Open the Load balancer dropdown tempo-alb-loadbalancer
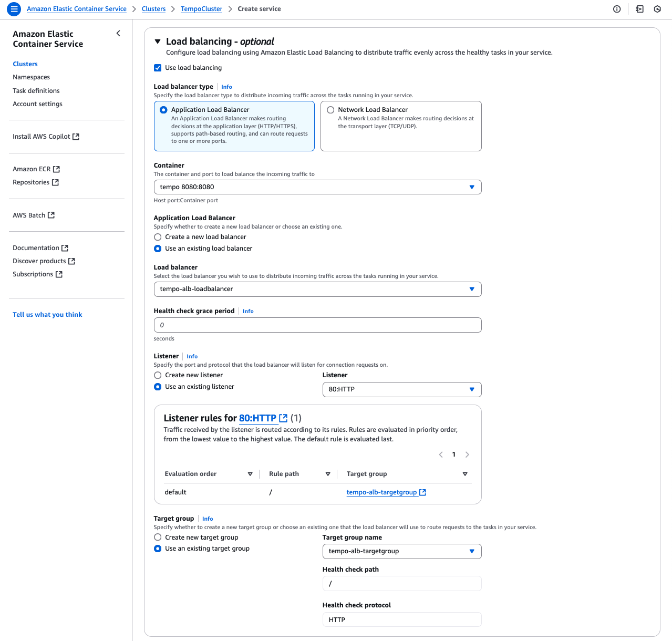672x641 pixels. (317, 289)
